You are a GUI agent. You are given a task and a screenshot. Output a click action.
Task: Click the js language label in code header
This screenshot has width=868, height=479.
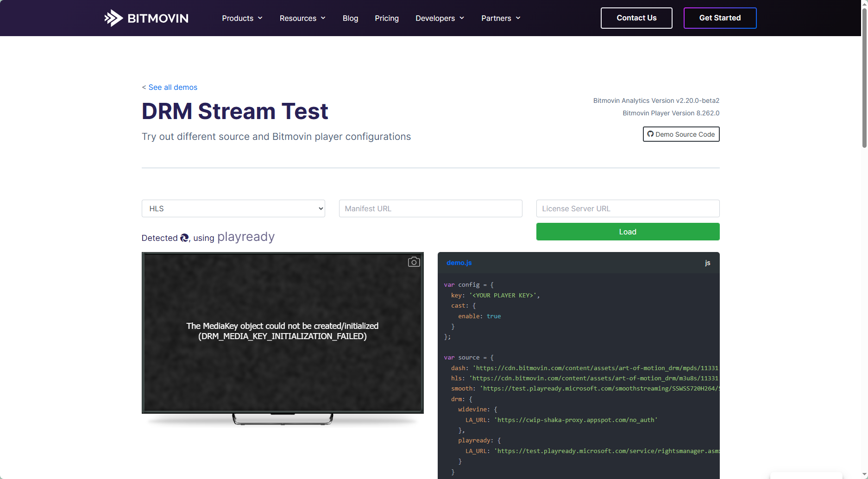click(707, 263)
